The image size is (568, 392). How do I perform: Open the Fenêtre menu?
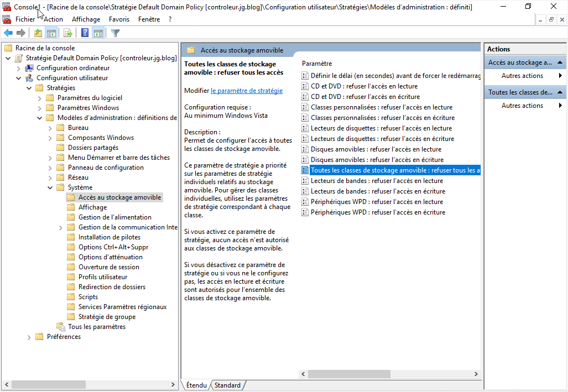pyautogui.click(x=149, y=19)
